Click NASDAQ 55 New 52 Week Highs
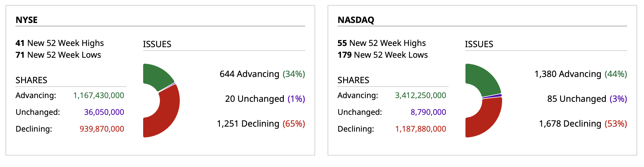644x167 pixels. (x=382, y=43)
